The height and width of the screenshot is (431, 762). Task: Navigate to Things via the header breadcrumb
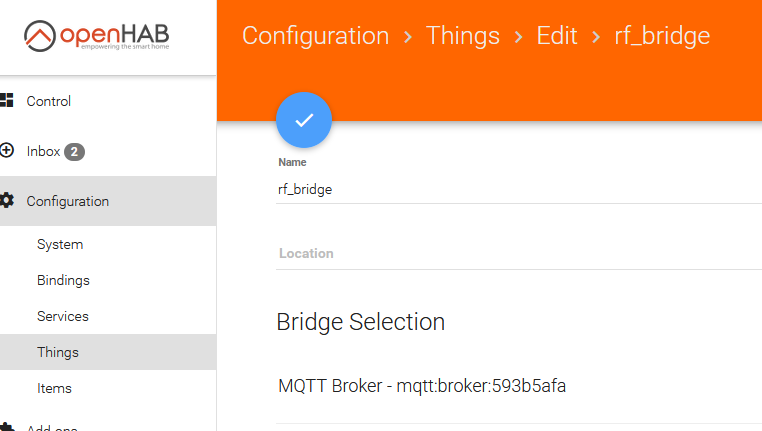(x=462, y=36)
